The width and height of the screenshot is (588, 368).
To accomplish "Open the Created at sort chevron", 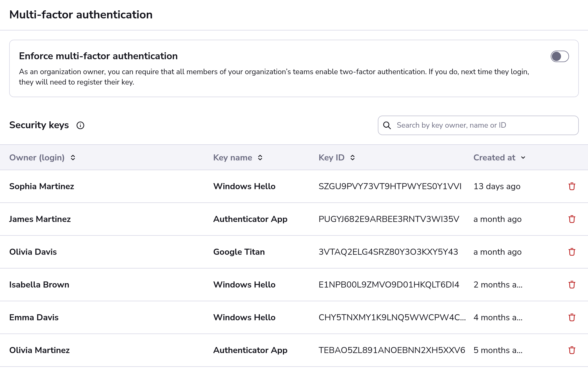I will 523,158.
